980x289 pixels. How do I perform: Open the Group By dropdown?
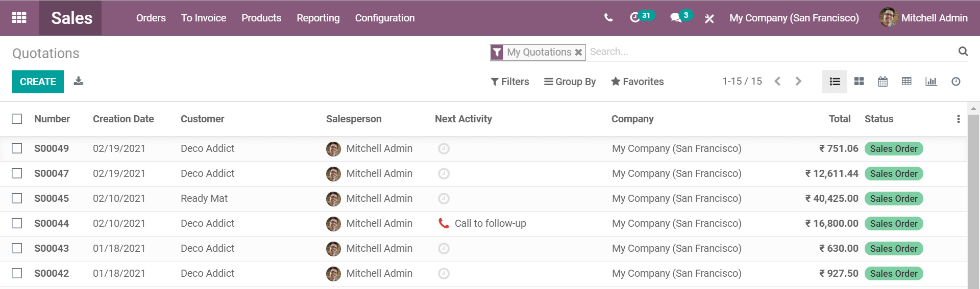(x=570, y=82)
